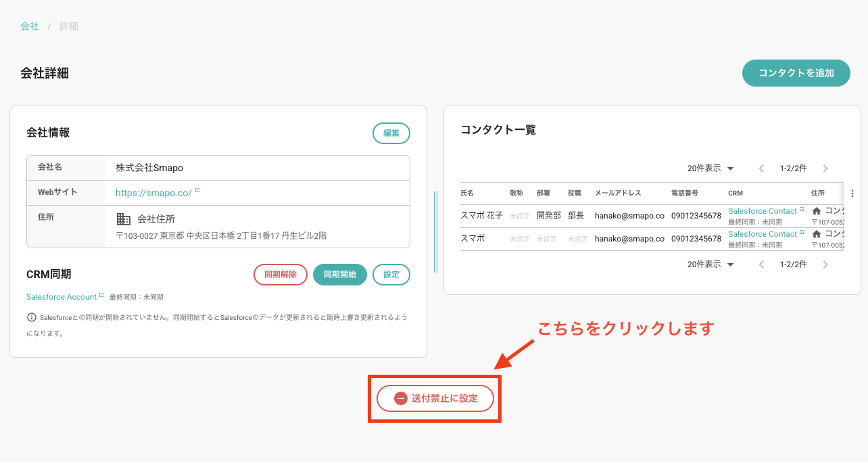This screenshot has width=868, height=462.
Task: Click the 敬称 column header
Action: [516, 193]
